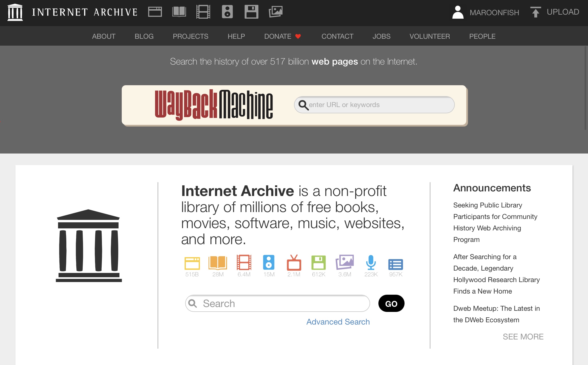Focus the main Search input field
588x365 pixels.
[x=278, y=303]
